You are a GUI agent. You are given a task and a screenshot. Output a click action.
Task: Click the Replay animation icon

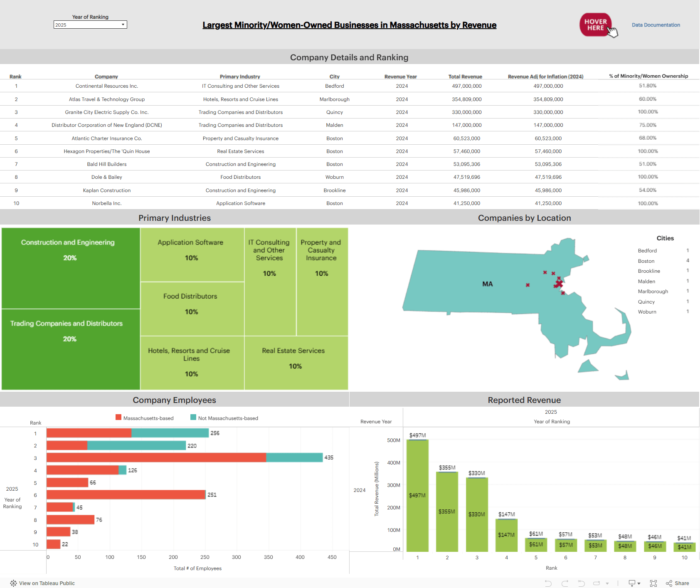point(597,583)
